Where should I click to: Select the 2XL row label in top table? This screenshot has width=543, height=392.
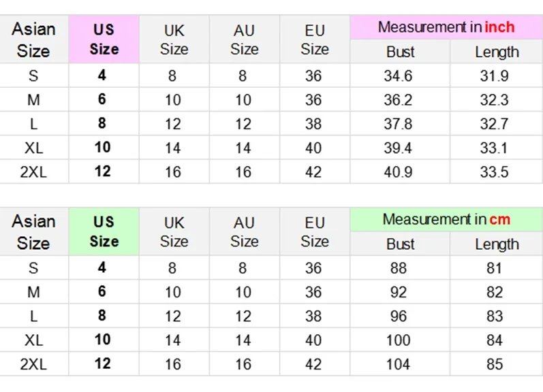[33, 172]
